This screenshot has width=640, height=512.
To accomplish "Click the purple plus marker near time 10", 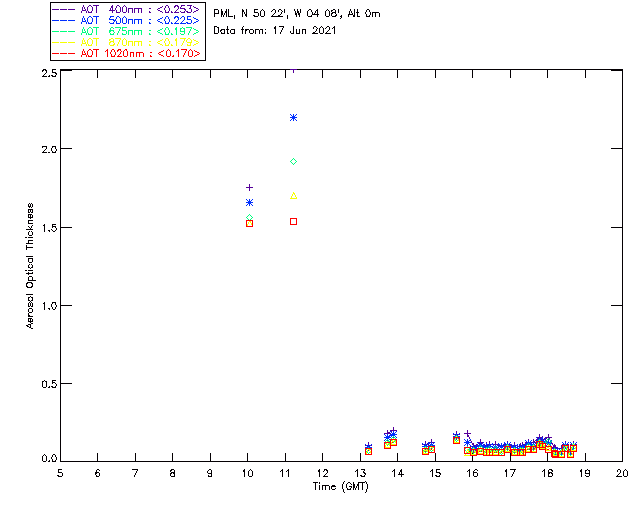I will point(249,187).
